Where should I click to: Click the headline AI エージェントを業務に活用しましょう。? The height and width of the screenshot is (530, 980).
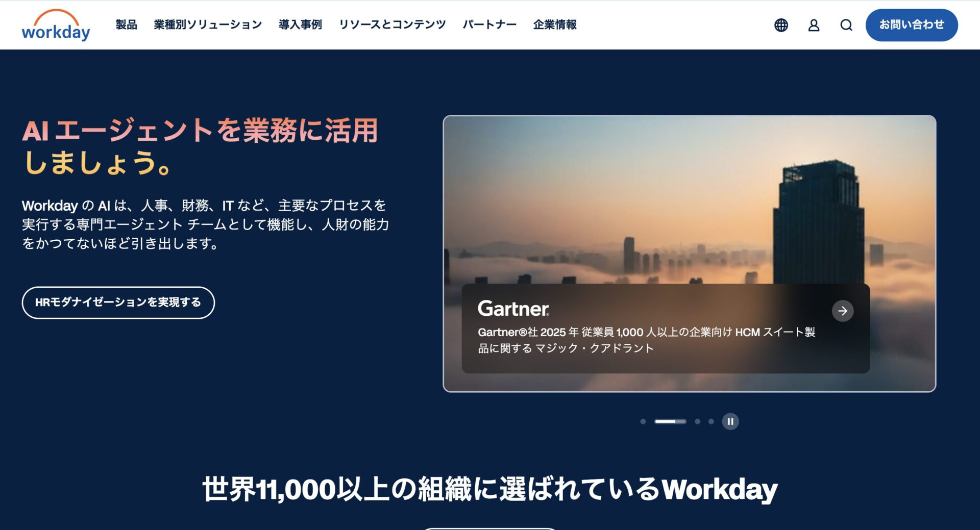(x=200, y=146)
